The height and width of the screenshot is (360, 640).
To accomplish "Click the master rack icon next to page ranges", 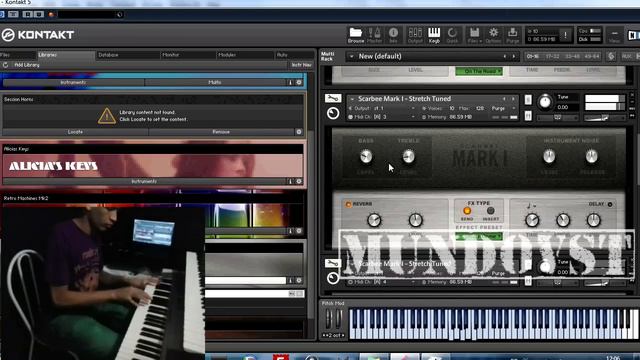I will (611, 56).
